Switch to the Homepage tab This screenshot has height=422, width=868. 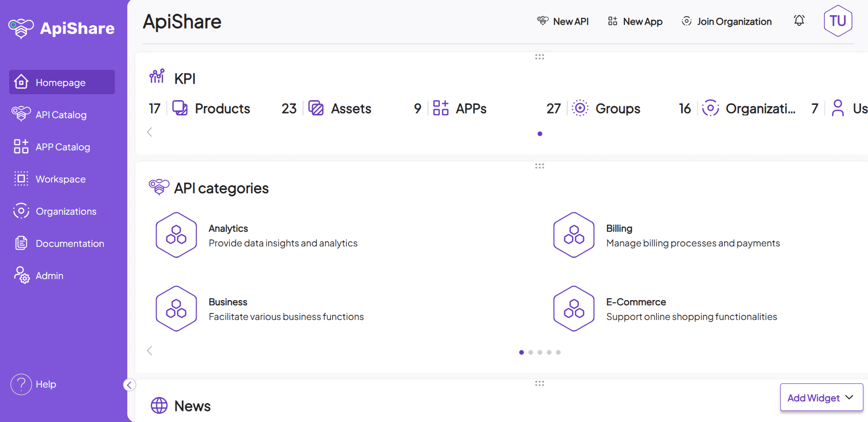coord(61,82)
